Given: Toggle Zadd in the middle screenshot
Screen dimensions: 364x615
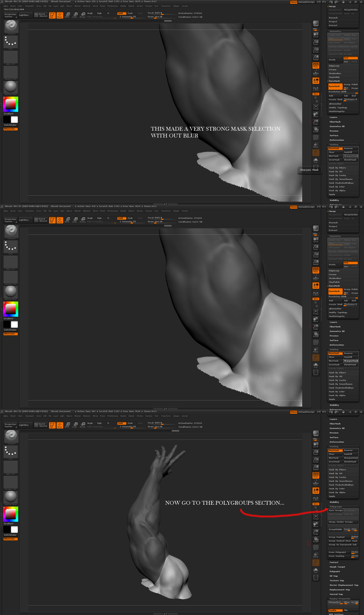Looking at the screenshot, I should [122, 218].
